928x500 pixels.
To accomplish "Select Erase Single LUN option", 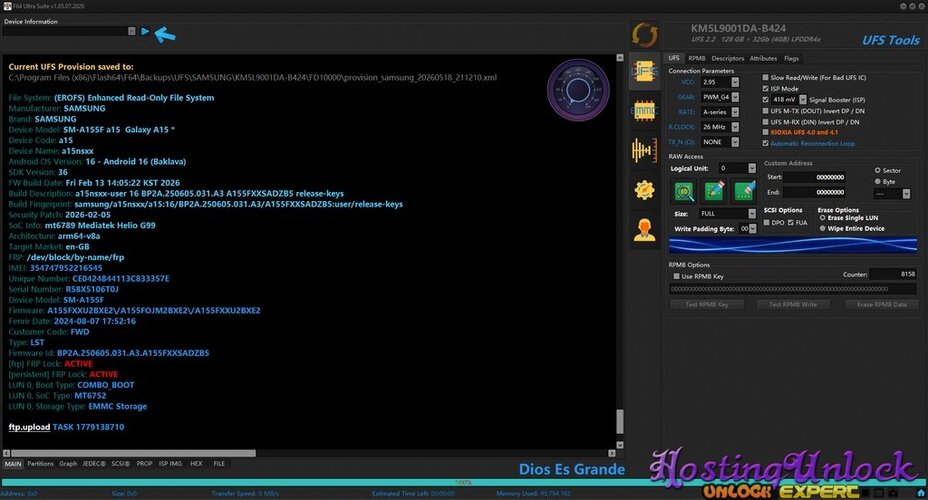I will point(823,218).
